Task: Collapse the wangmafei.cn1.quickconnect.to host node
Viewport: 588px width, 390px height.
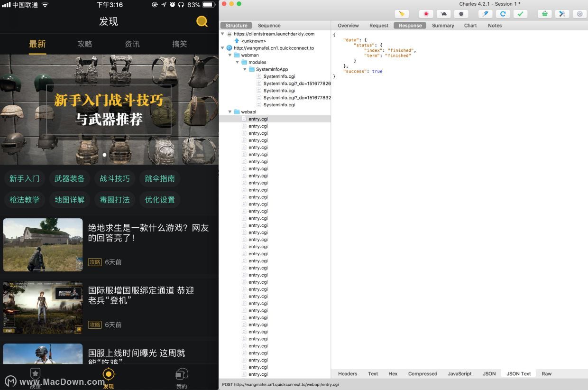Action: (x=222, y=48)
